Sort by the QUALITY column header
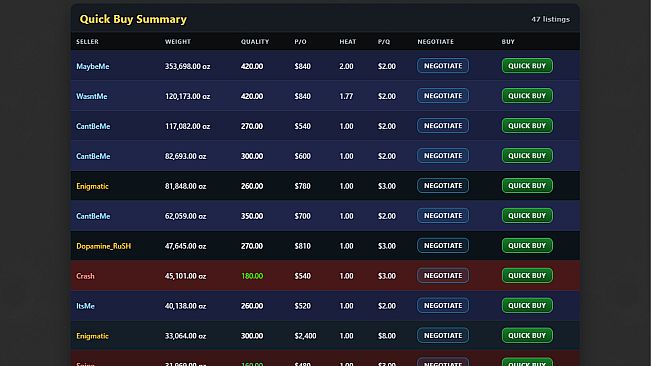Screen dimensions: 651x366 [255, 41]
